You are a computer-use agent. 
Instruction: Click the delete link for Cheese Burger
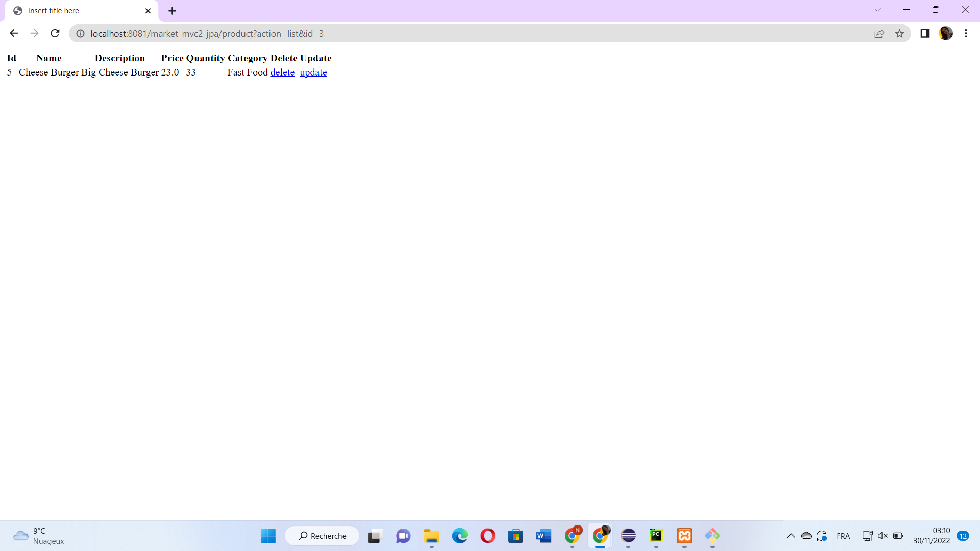click(x=282, y=72)
